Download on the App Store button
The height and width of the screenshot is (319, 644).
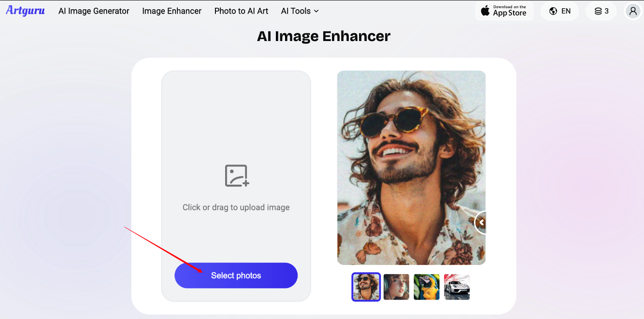click(504, 11)
